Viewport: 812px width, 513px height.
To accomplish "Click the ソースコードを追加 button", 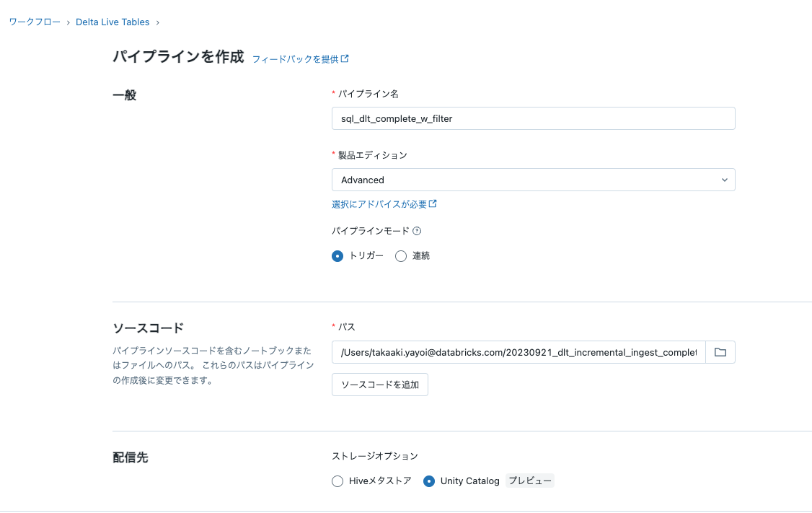I will tap(379, 385).
